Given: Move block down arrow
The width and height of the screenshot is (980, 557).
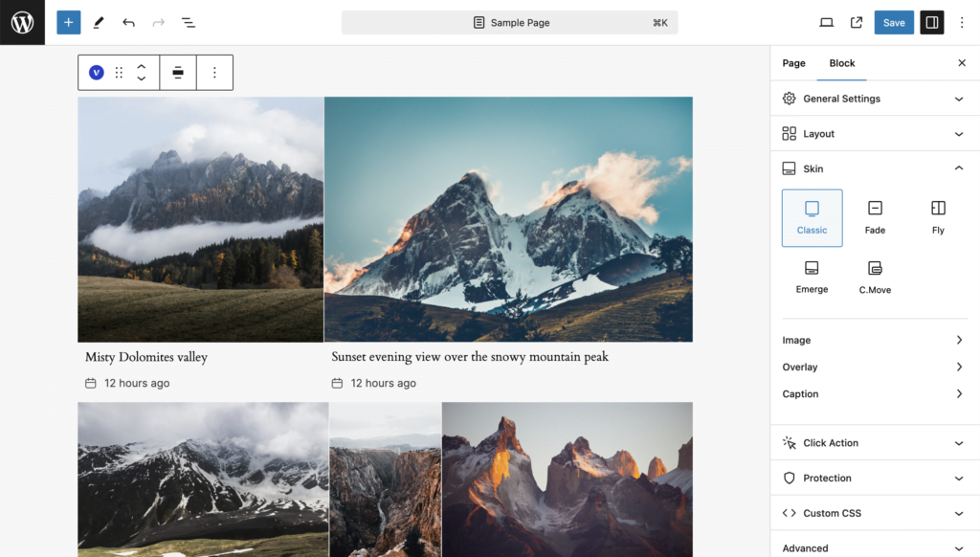Looking at the screenshot, I should [142, 78].
